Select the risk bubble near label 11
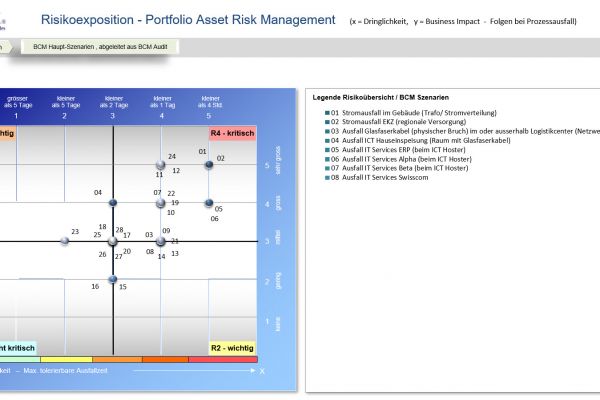Viewport: 600px width, 400px height. coord(161,165)
